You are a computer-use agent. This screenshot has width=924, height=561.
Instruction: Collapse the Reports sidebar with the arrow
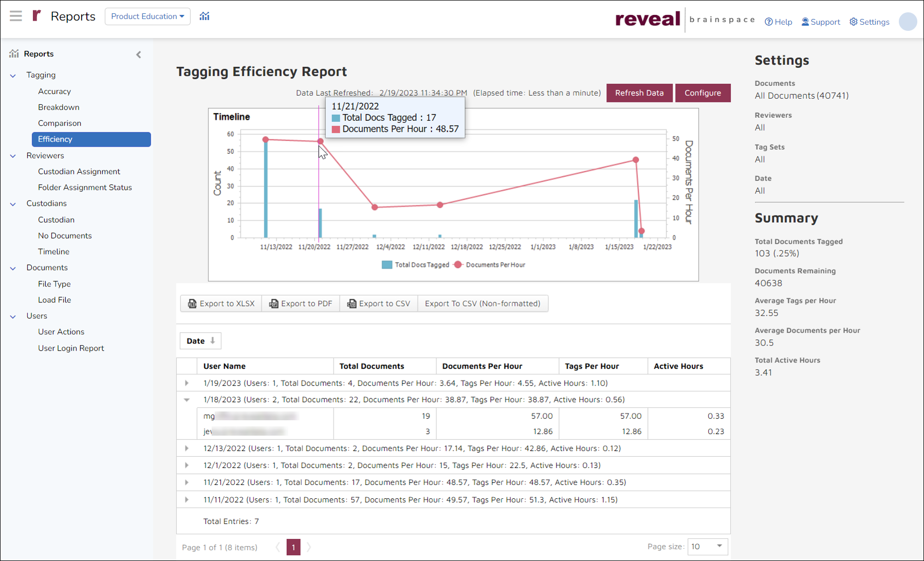pos(139,55)
